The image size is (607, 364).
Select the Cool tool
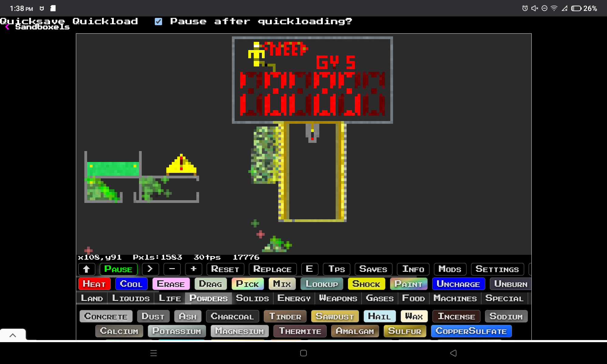(x=131, y=284)
